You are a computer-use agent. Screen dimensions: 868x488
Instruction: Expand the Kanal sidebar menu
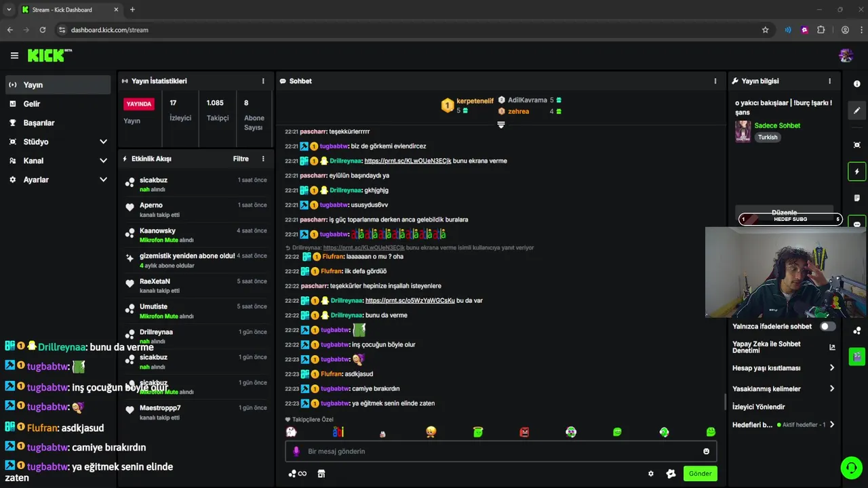click(103, 161)
